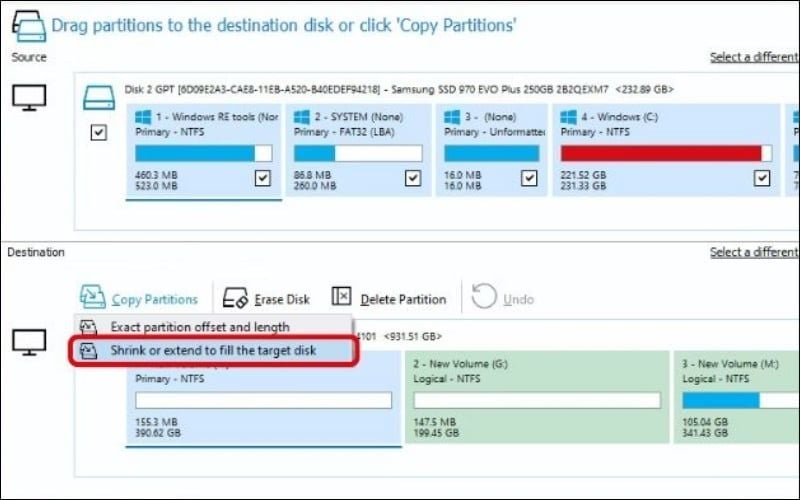
Task: Click the destination Select a different disk link
Action: point(754,252)
